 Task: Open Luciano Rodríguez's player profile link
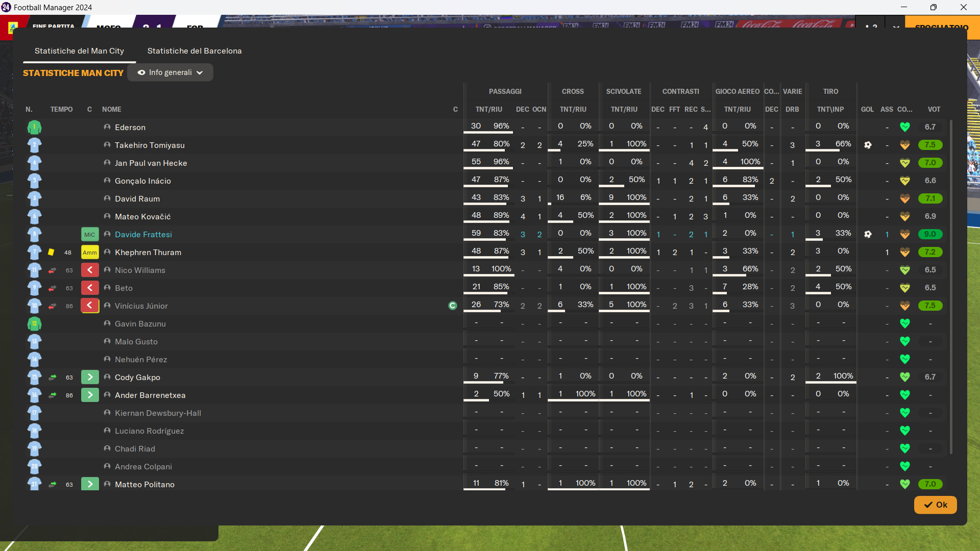[x=149, y=431]
